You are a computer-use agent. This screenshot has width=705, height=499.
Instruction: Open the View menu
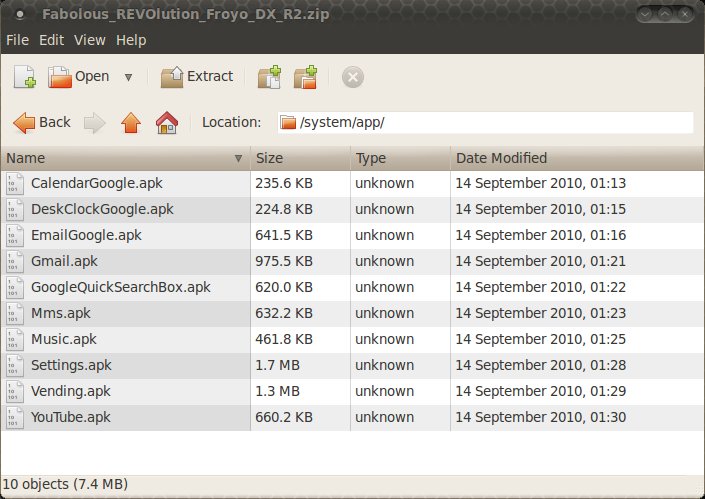90,40
